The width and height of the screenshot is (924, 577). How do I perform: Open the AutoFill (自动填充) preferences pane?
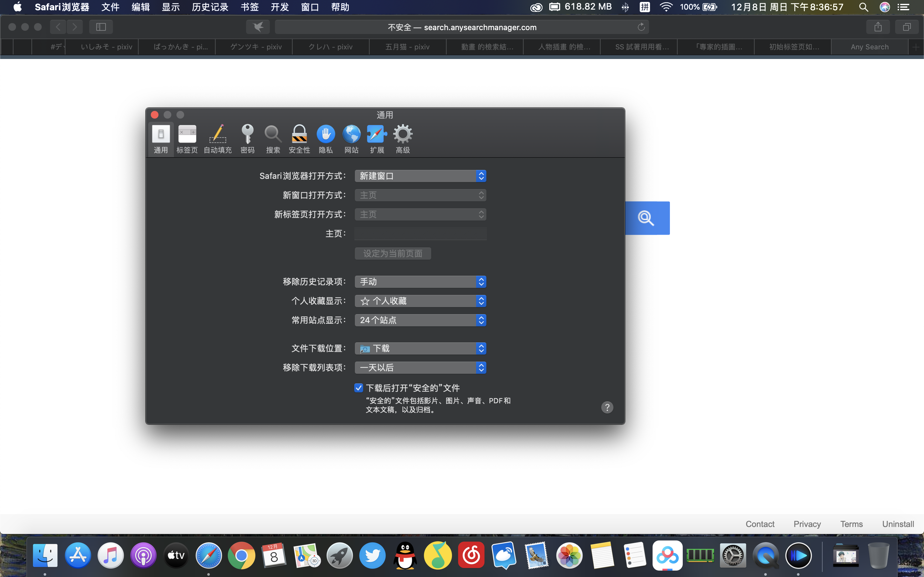click(x=217, y=138)
